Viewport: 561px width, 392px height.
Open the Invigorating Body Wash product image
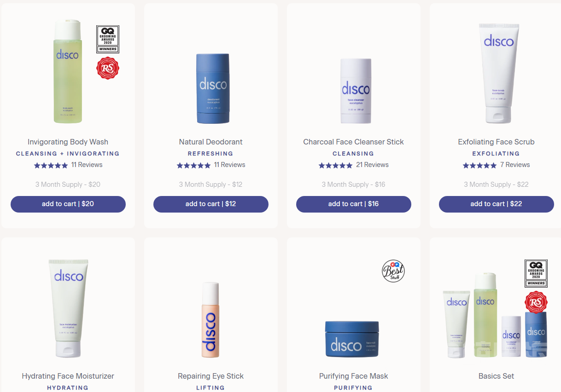[68, 71]
